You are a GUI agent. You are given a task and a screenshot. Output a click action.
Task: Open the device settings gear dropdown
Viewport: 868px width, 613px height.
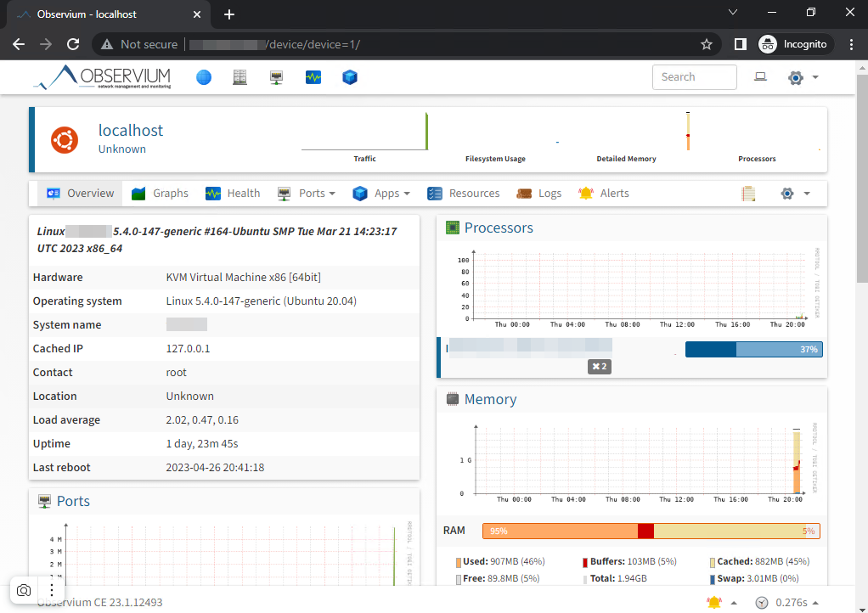(x=794, y=194)
